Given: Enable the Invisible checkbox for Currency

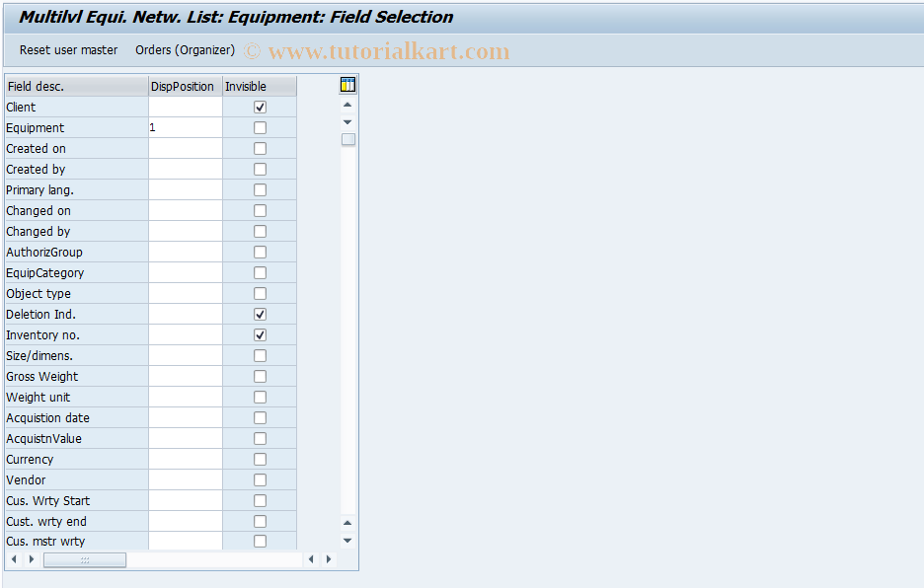Looking at the screenshot, I should click(x=260, y=459).
